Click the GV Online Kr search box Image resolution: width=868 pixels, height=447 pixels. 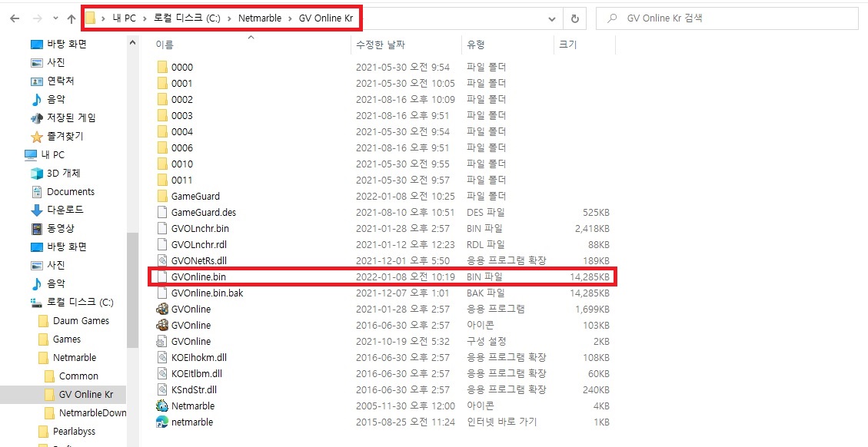click(x=728, y=18)
